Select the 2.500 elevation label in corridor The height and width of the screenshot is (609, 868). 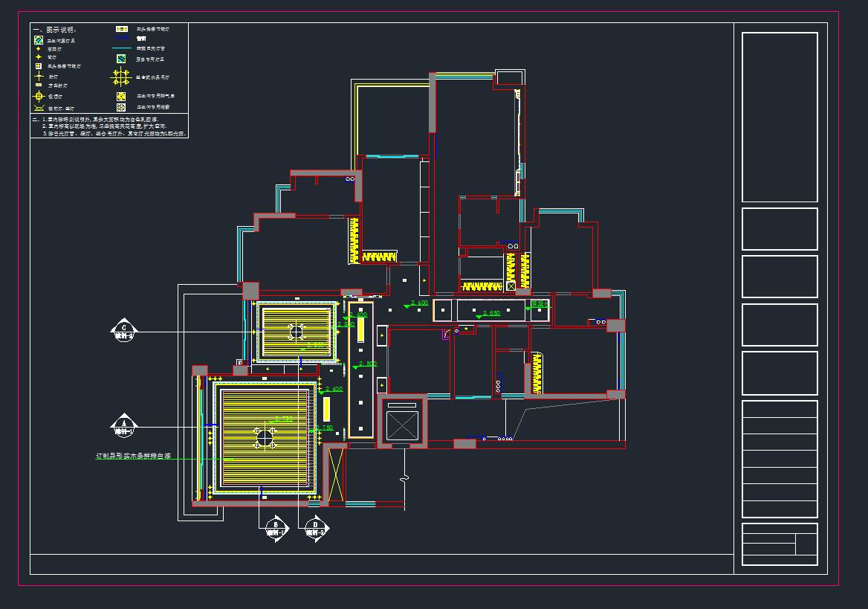pos(367,364)
